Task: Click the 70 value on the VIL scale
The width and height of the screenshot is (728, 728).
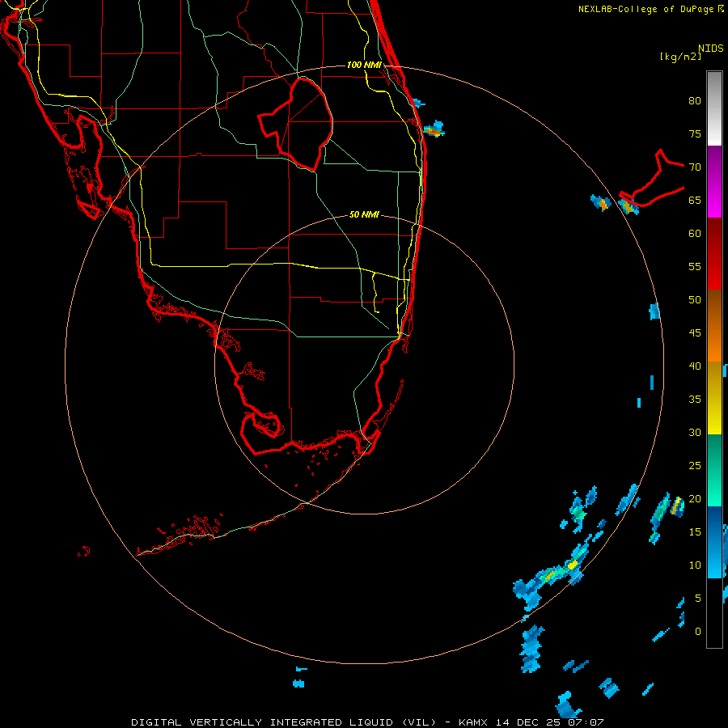Action: 695,167
